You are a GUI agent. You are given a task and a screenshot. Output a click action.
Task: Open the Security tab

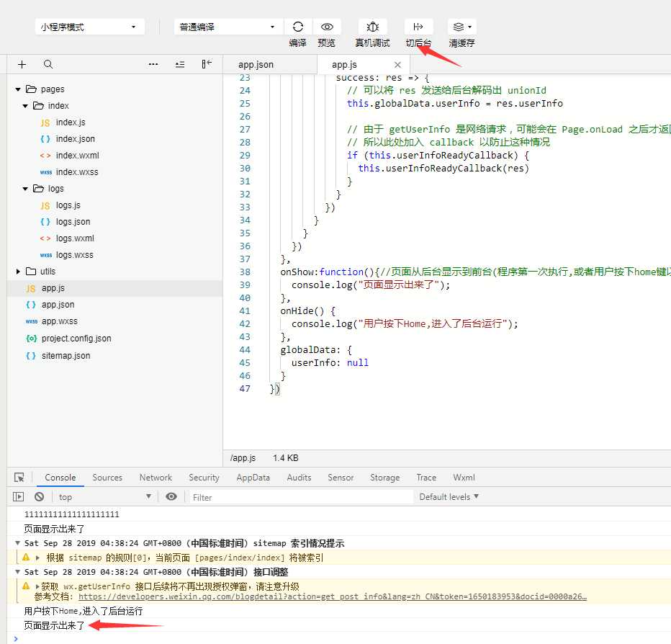(204, 478)
